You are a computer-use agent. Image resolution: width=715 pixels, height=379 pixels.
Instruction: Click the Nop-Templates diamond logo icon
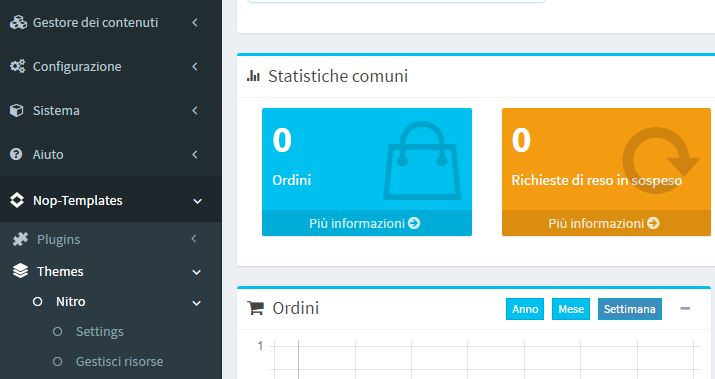coord(17,200)
